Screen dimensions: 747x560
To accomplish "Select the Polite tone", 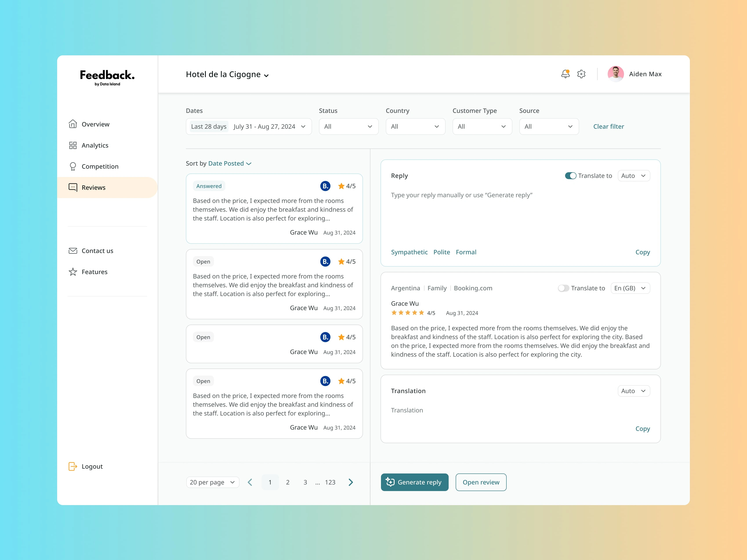I will (442, 252).
